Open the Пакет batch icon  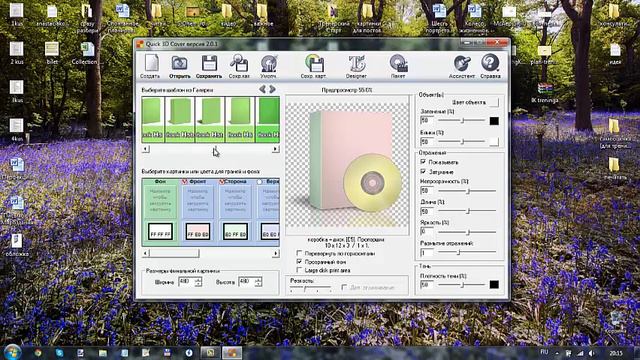coord(398,66)
